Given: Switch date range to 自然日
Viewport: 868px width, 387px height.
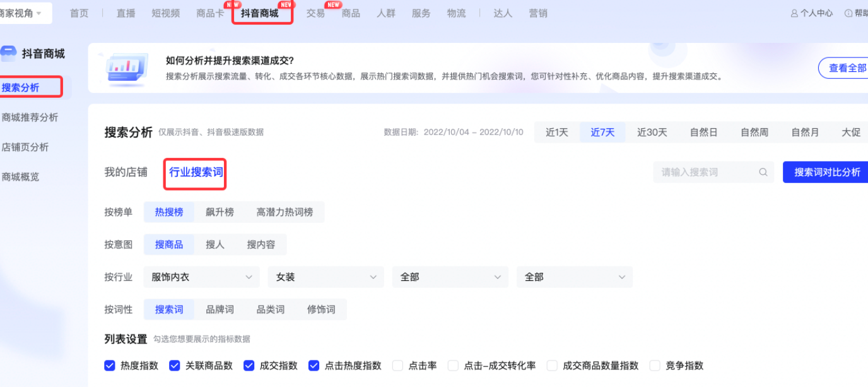Looking at the screenshot, I should 703,133.
